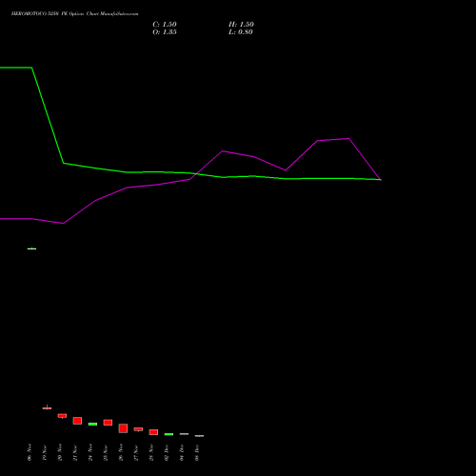This screenshot has height=476, width=476.
Task: Click the "28 Nov" date axis label
Action: click(x=151, y=452)
